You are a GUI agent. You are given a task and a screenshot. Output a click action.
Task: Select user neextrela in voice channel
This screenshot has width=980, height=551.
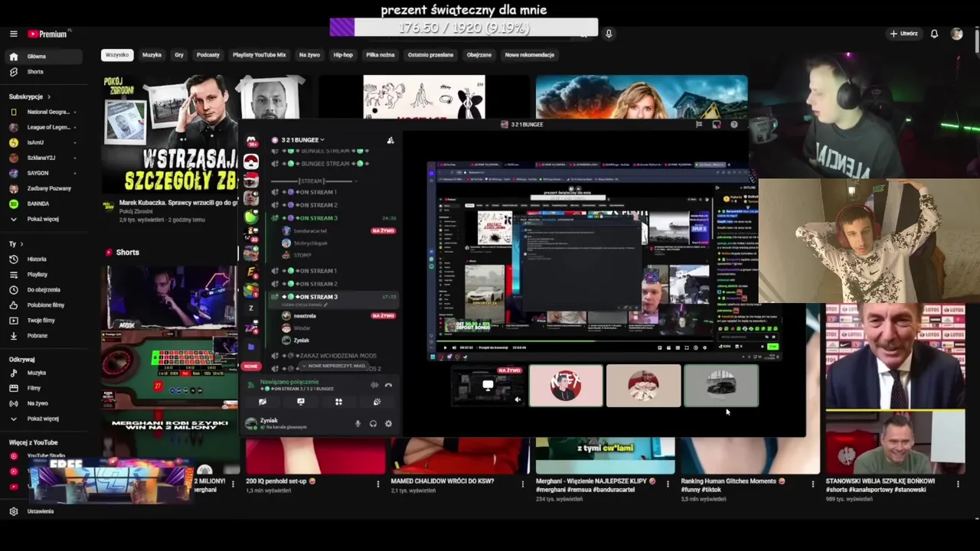[305, 315]
